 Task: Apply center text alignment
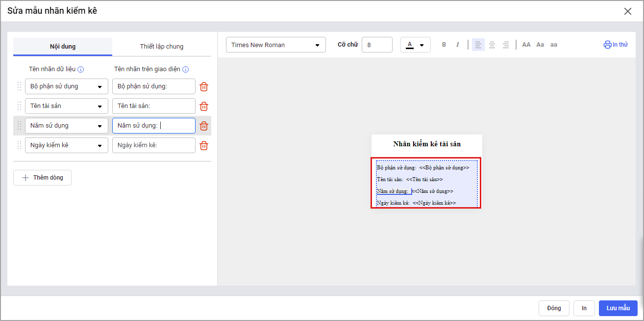pos(492,45)
